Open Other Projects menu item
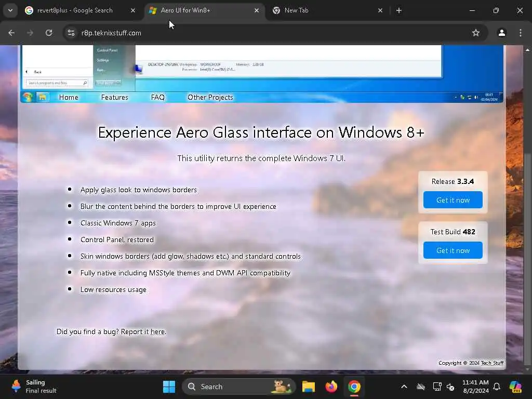 point(210,97)
